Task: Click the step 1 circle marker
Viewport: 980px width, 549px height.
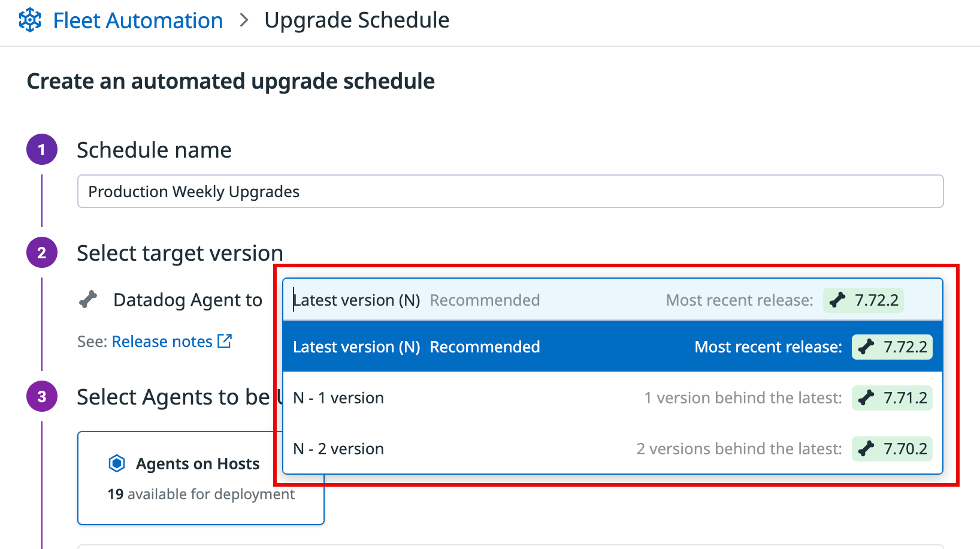Action: tap(42, 150)
